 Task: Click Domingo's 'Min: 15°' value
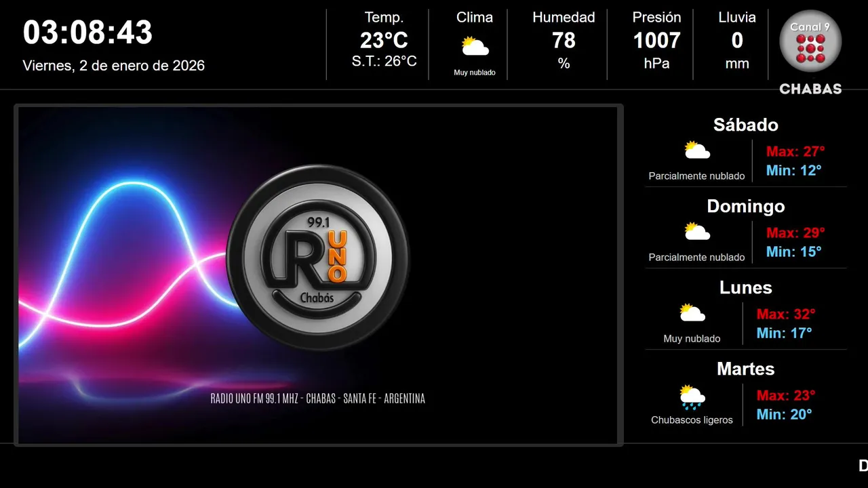[x=793, y=251]
